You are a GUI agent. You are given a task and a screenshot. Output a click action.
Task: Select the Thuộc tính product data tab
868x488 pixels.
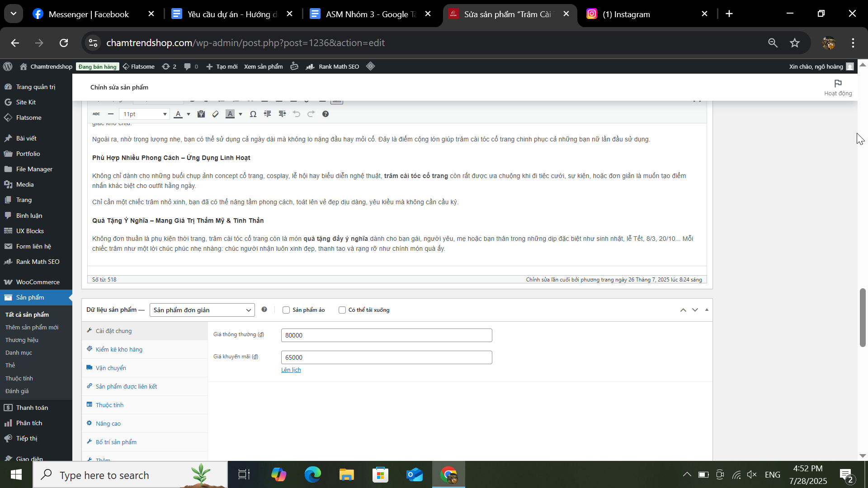[145, 405]
